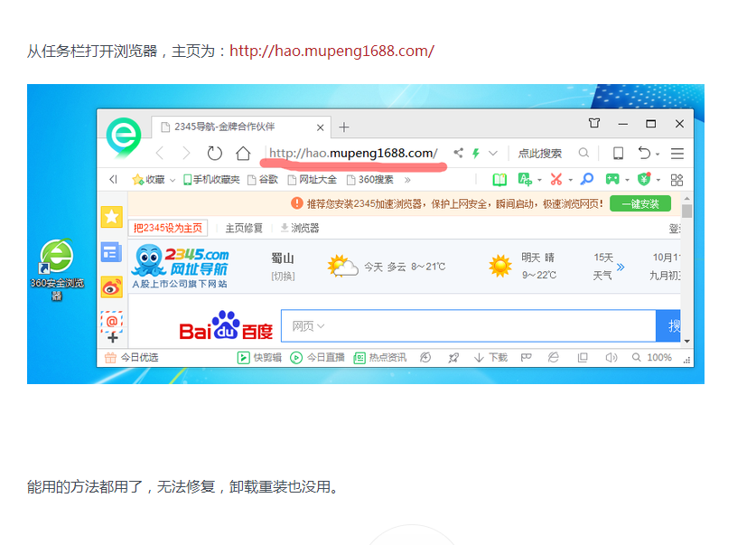Click the magnifier search icon

click(583, 153)
